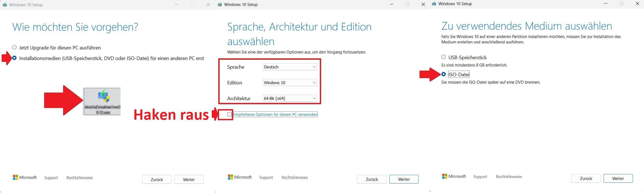Close the third Windows 10 Setup window
The image size is (644, 193).
pyautogui.click(x=638, y=4)
